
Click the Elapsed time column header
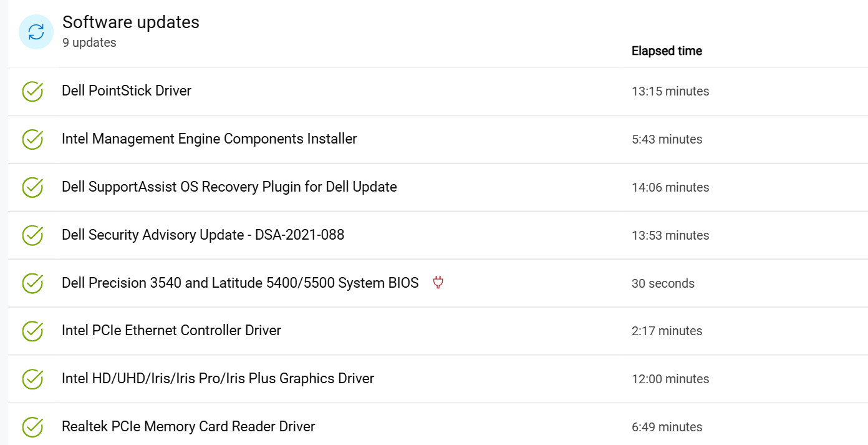pyautogui.click(x=667, y=51)
